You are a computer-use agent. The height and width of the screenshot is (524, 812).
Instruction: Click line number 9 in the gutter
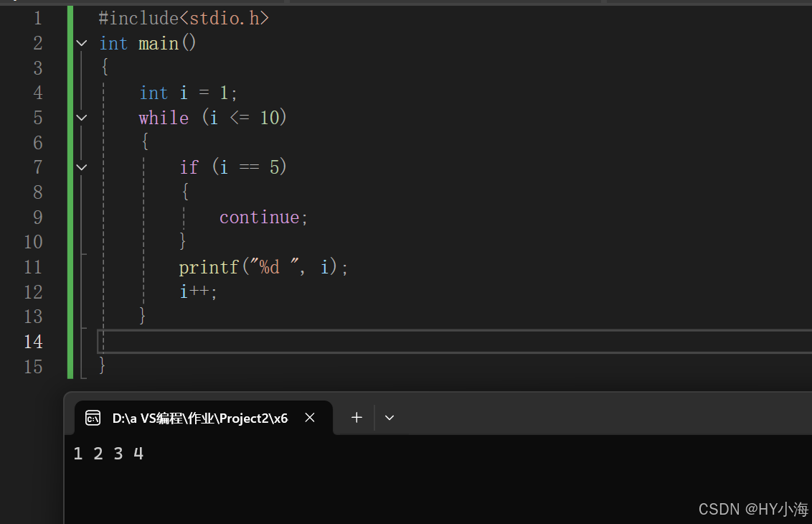tap(38, 217)
